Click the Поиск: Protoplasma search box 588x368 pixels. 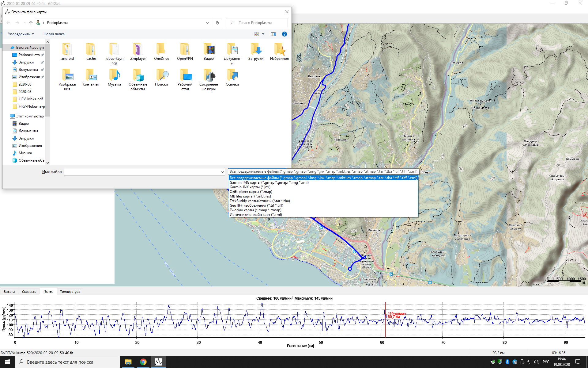tap(257, 23)
